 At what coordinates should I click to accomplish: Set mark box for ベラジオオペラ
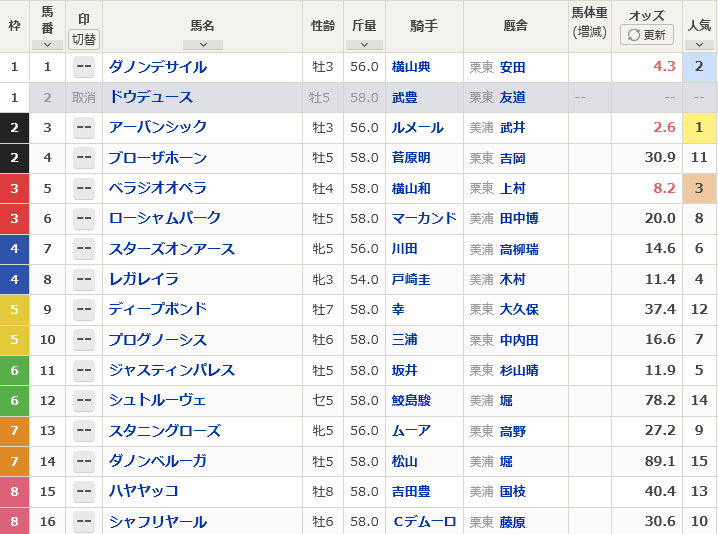(x=84, y=188)
